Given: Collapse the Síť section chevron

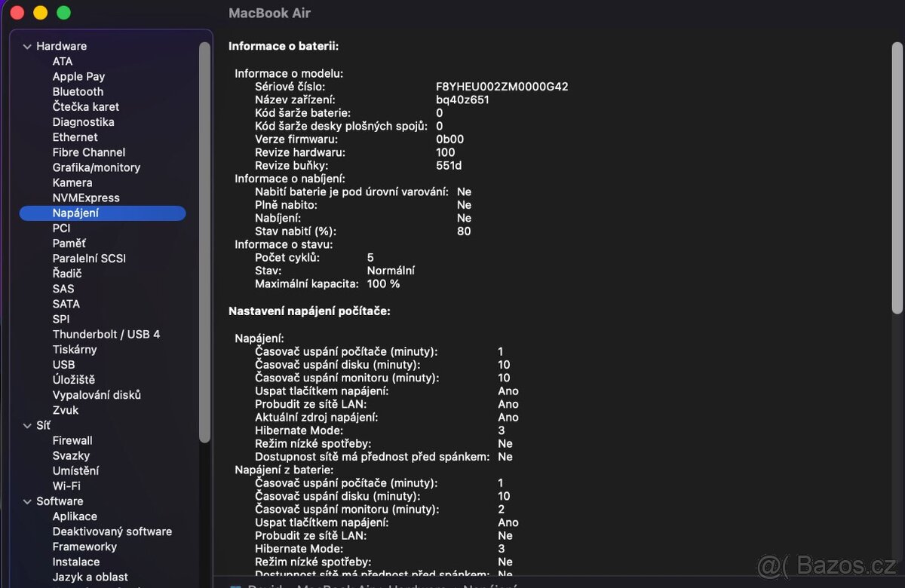Looking at the screenshot, I should 27,426.
